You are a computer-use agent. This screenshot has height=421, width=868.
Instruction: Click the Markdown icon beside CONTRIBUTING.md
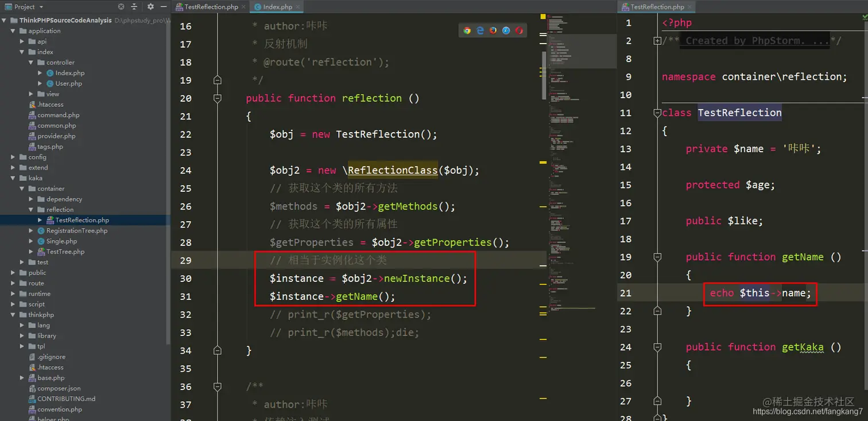[x=32, y=399]
